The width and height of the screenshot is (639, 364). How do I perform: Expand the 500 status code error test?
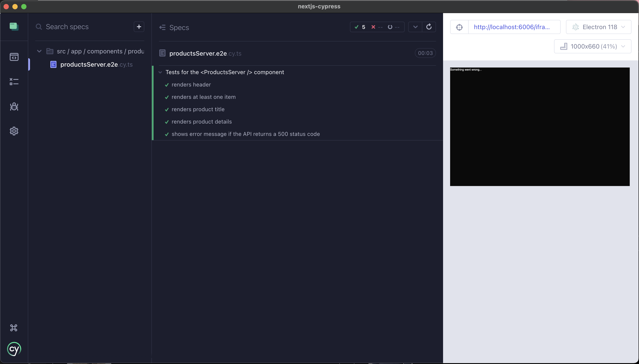click(x=246, y=134)
